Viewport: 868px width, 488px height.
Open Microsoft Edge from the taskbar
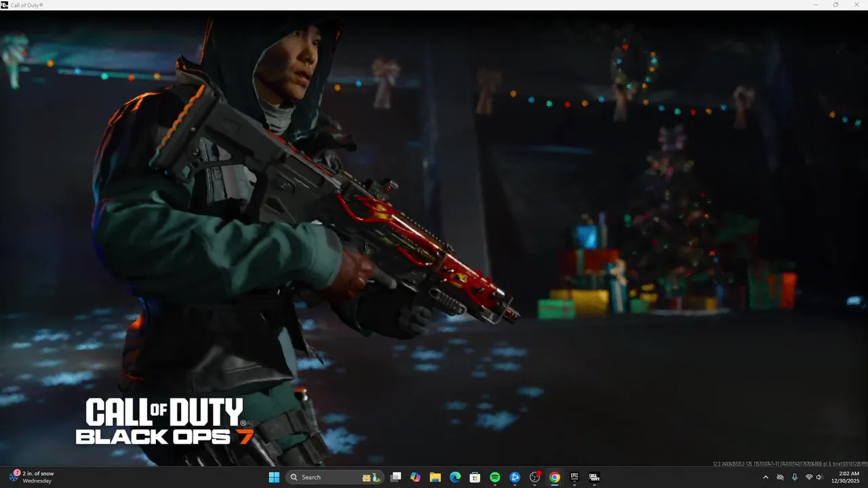(x=455, y=477)
